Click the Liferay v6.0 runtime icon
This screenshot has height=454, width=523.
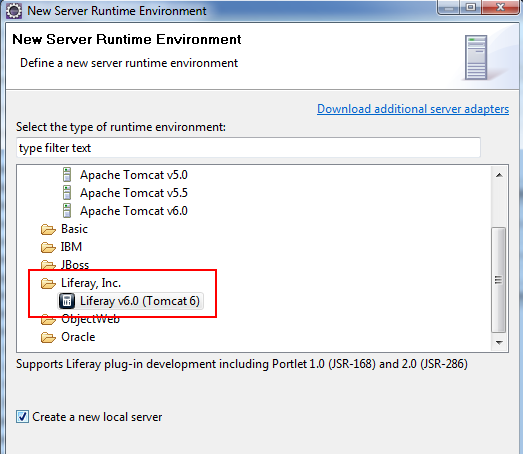point(67,301)
